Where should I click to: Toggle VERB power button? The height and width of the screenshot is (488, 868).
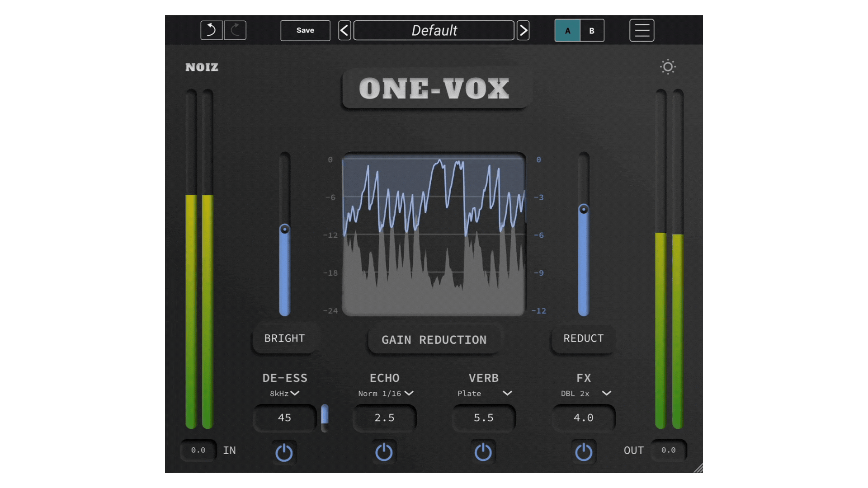pos(483,452)
